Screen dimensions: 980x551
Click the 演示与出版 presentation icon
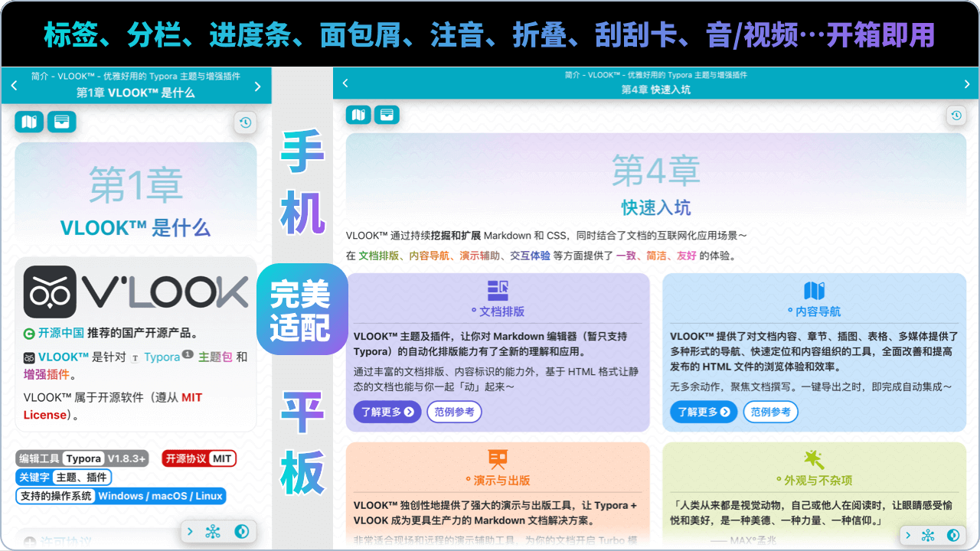[x=498, y=459]
